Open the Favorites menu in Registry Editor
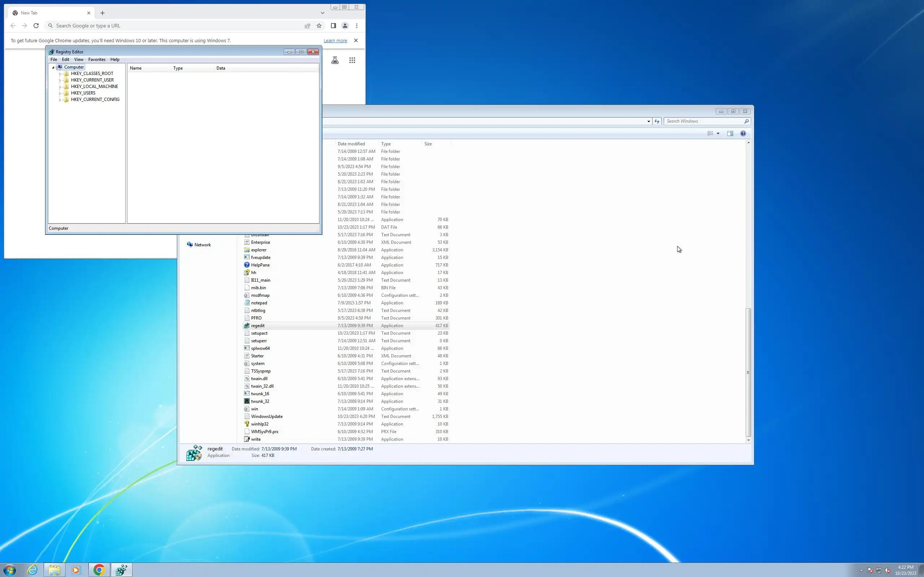Viewport: 924px width, 577px height. (97, 60)
